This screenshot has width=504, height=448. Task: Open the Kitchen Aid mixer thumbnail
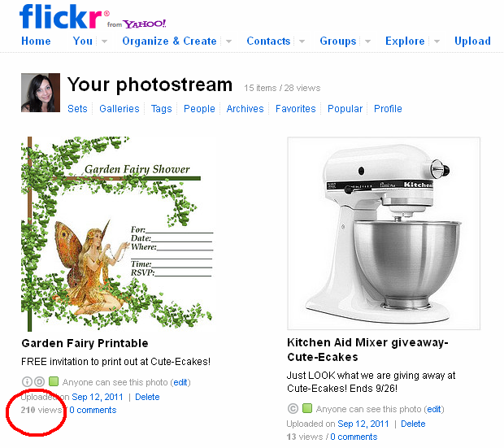[384, 233]
